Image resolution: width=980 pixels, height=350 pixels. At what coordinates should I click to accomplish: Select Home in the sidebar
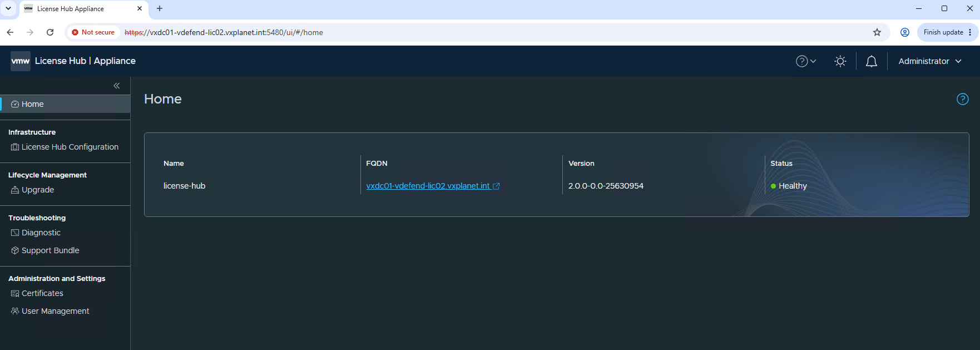tap(65, 104)
